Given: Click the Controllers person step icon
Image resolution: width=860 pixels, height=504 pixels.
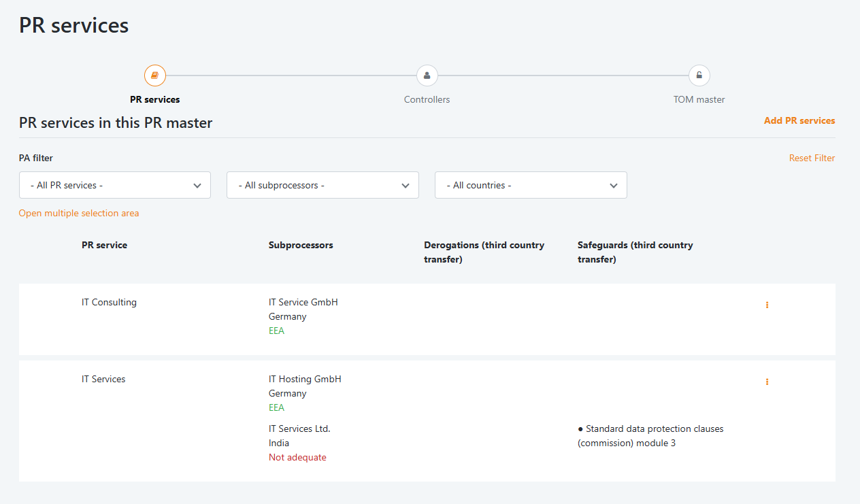Looking at the screenshot, I should 427,75.
